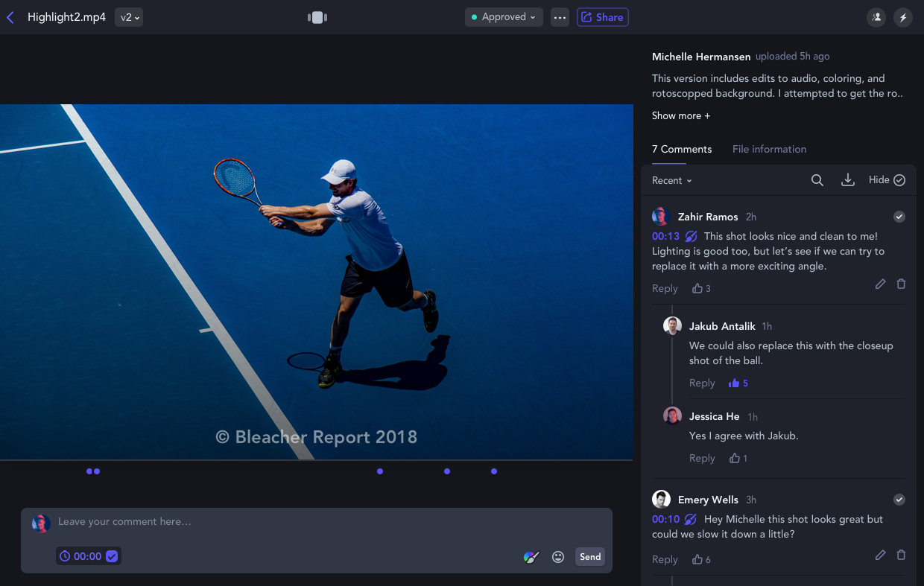924x586 pixels.
Task: Open the Approved status dropdown
Action: tap(504, 17)
